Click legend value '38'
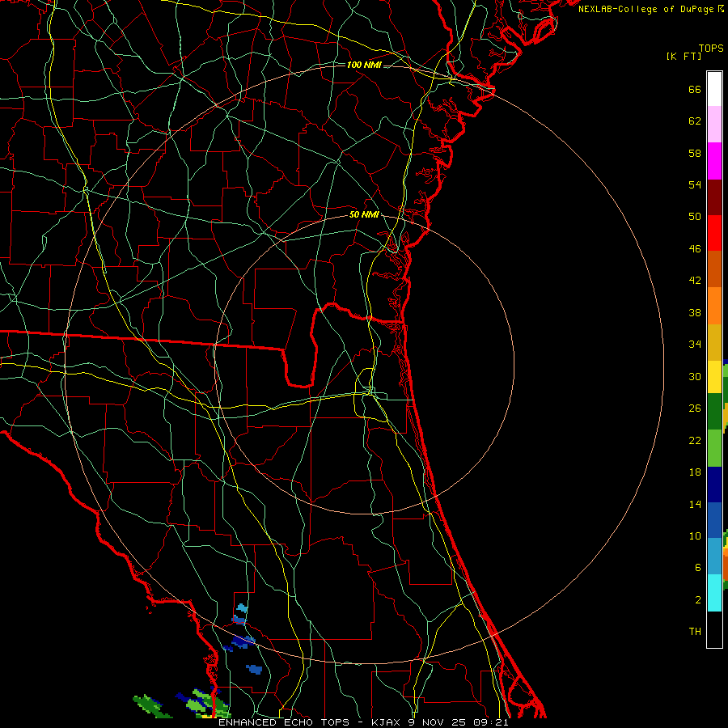 [x=695, y=312]
